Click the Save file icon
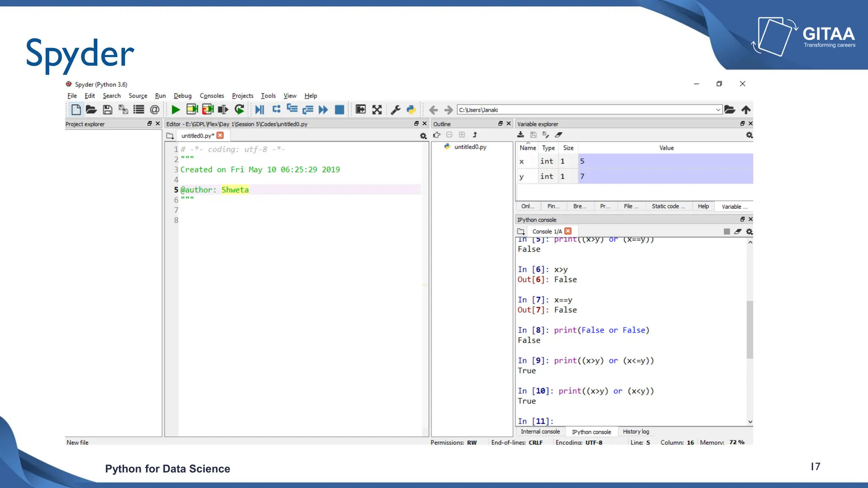 (x=108, y=110)
